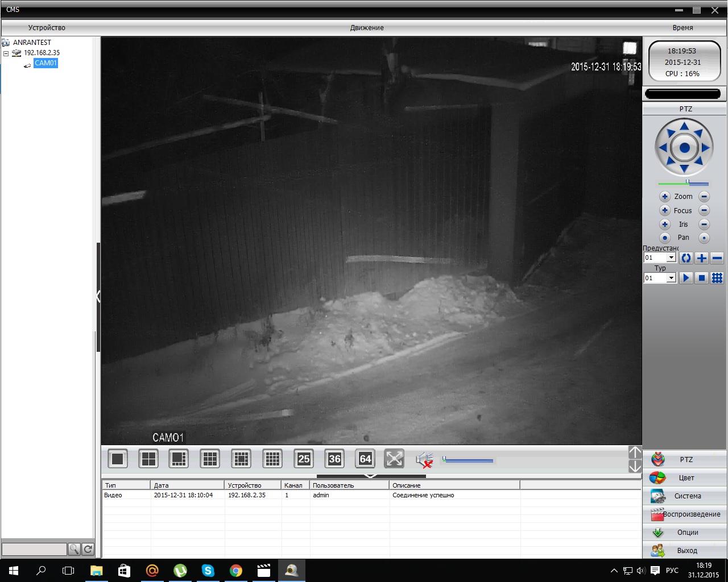Go to preset using circular arrows button
Viewport: 728px width, 582px height.
coord(686,258)
